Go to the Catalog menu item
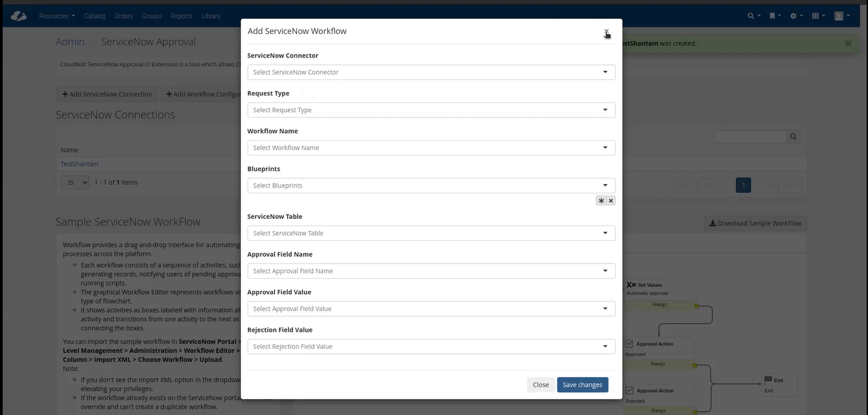 pyautogui.click(x=95, y=16)
